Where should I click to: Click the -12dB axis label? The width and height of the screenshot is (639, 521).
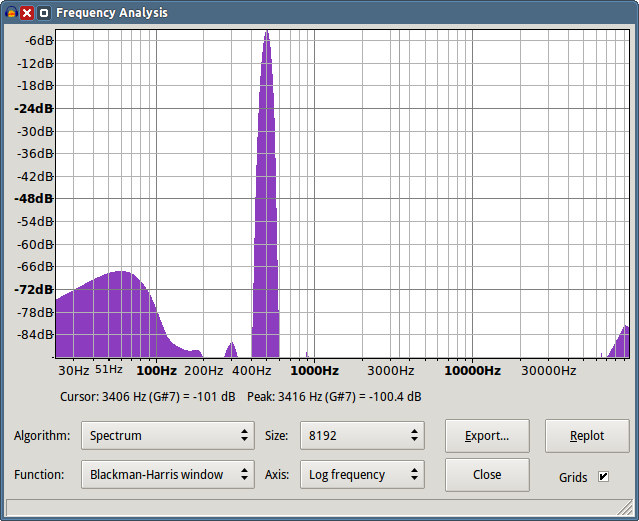coord(35,64)
